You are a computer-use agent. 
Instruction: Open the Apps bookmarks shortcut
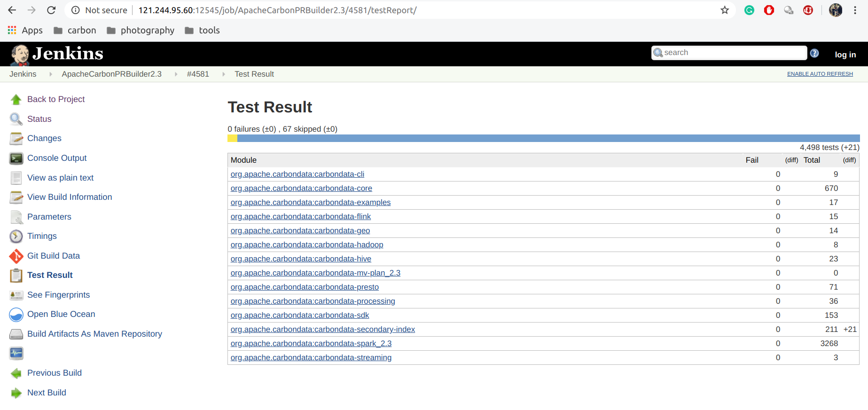25,31
